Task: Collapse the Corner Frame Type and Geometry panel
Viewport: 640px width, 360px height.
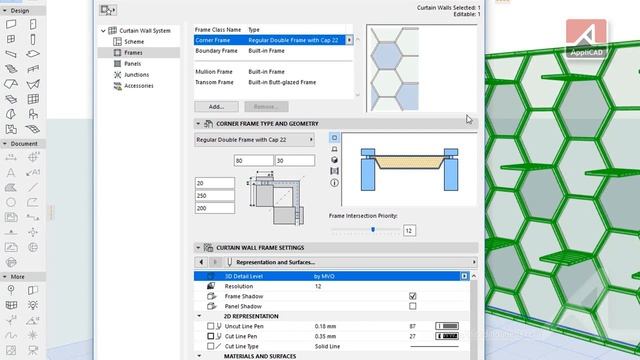Action: pyautogui.click(x=198, y=124)
